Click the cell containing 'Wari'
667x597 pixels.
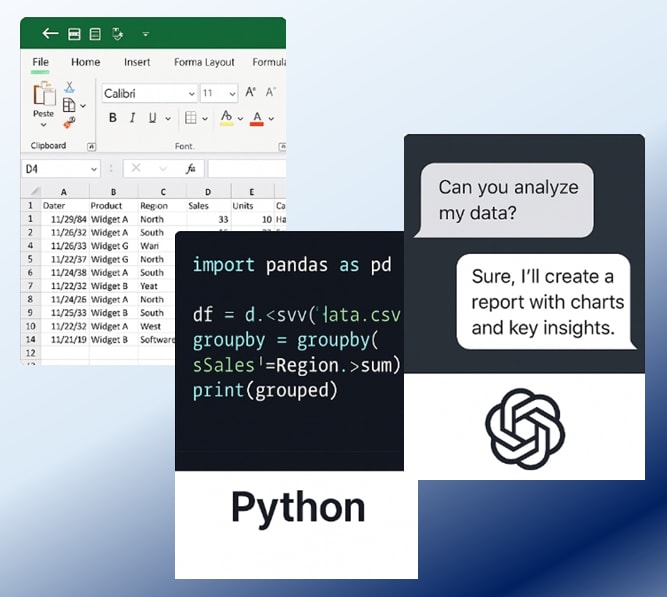coord(157,246)
